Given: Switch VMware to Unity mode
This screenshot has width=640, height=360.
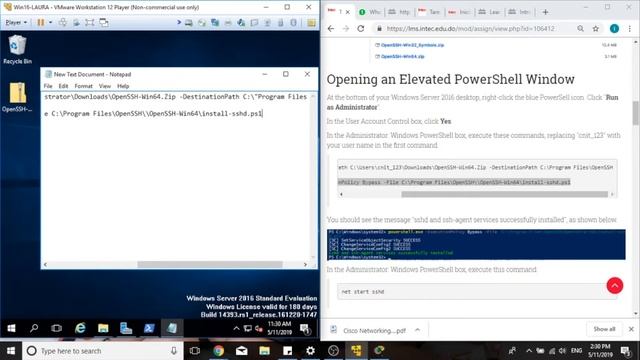Looking at the screenshot, I should coord(104,22).
